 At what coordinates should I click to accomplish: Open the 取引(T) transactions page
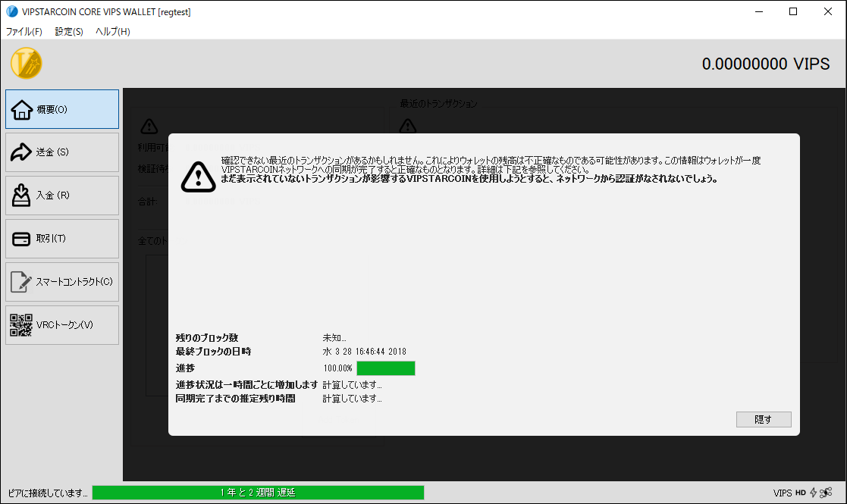tap(62, 239)
